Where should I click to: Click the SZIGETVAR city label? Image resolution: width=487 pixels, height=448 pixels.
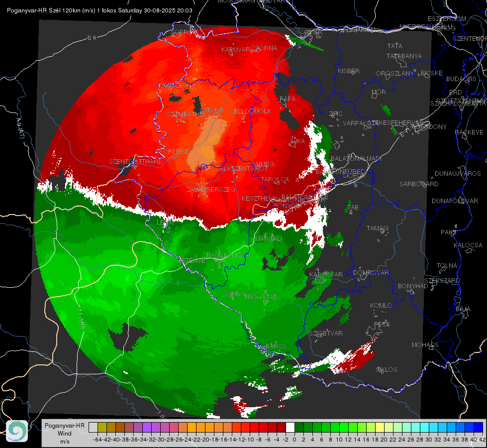(x=326, y=334)
